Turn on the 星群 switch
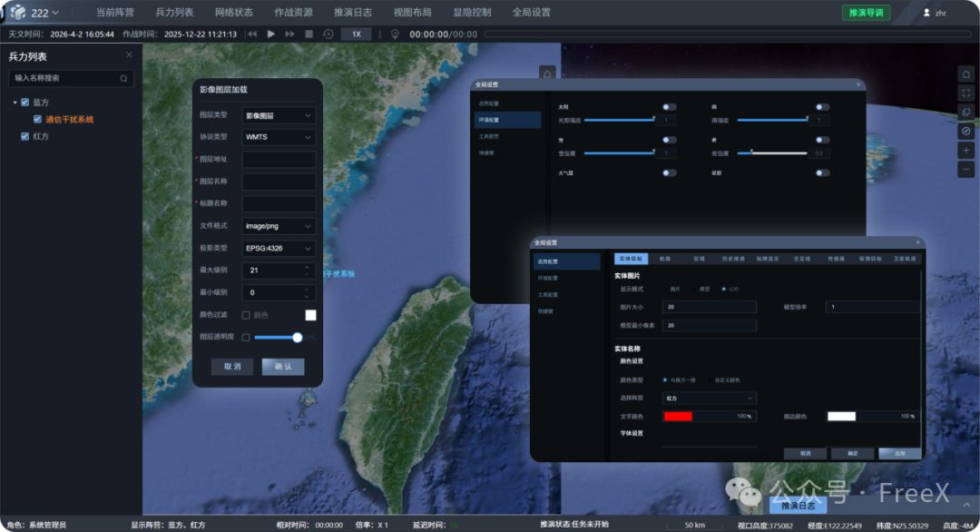Screen dimensions: 980x532 click(822, 172)
